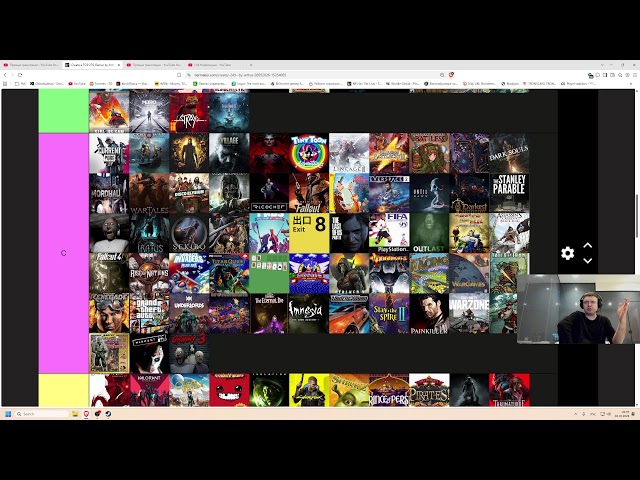
Task: Click the pink C tier label
Action: 63,253
